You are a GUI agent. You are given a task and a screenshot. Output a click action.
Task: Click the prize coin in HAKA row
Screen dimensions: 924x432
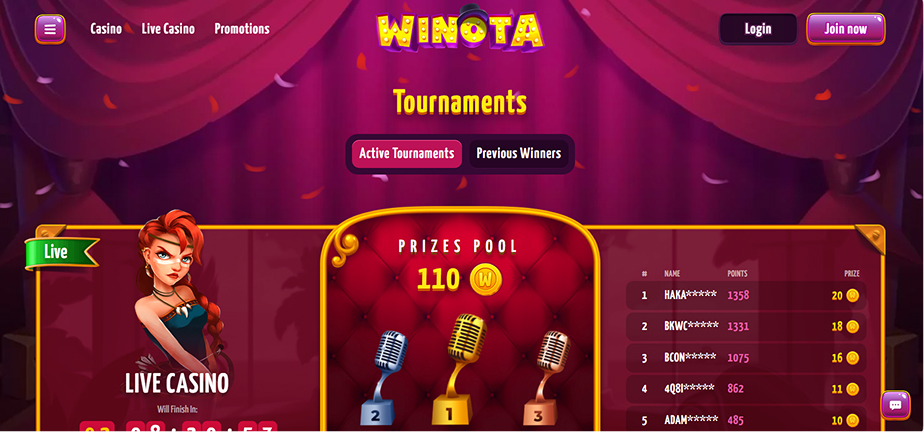pos(852,295)
